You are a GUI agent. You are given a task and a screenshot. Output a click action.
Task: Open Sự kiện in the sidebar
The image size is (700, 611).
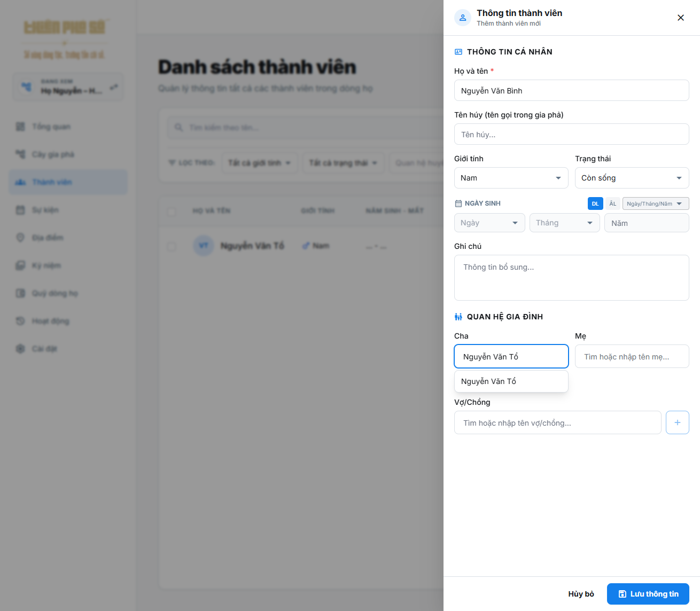coord(68,210)
